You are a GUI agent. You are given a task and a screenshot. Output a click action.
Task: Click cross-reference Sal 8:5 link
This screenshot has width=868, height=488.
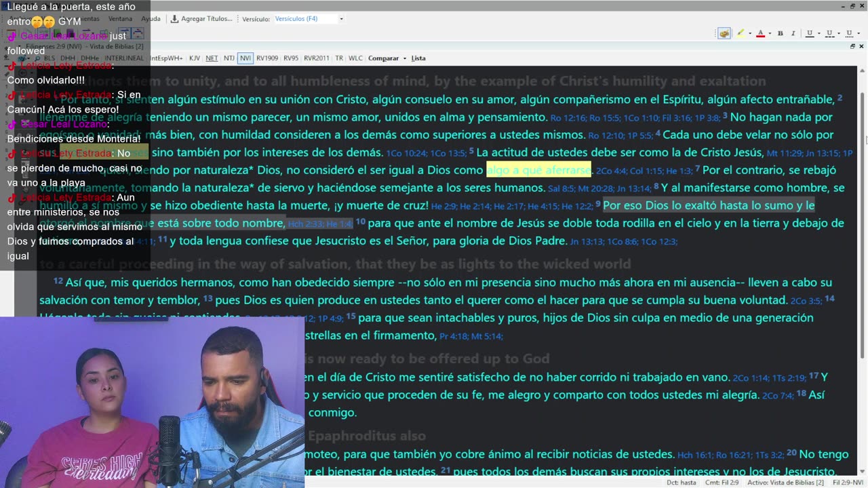pyautogui.click(x=561, y=188)
